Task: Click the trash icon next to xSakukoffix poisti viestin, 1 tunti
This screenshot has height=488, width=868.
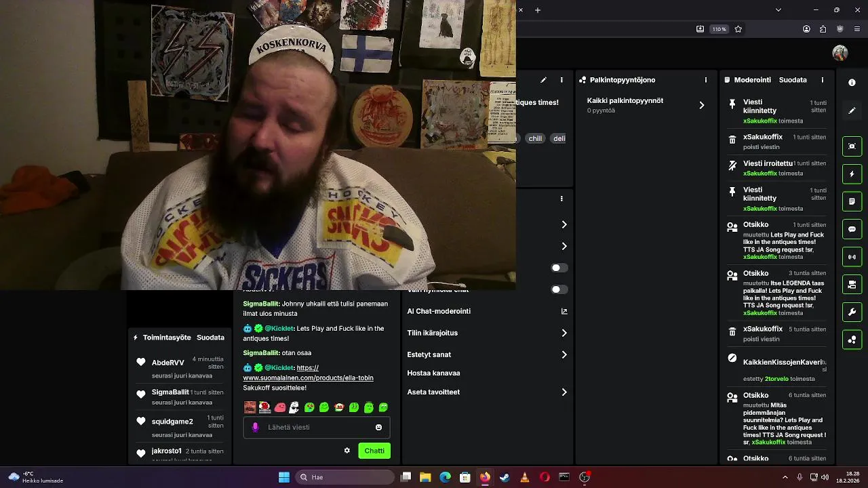Action: (732, 140)
